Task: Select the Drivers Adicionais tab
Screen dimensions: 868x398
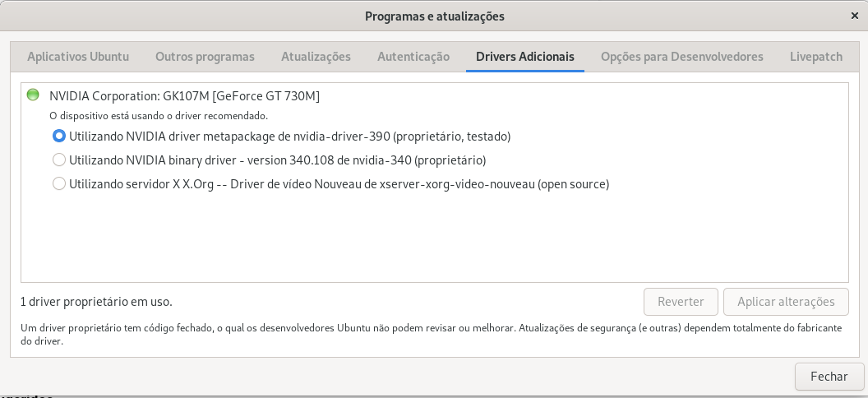Action: [524, 57]
